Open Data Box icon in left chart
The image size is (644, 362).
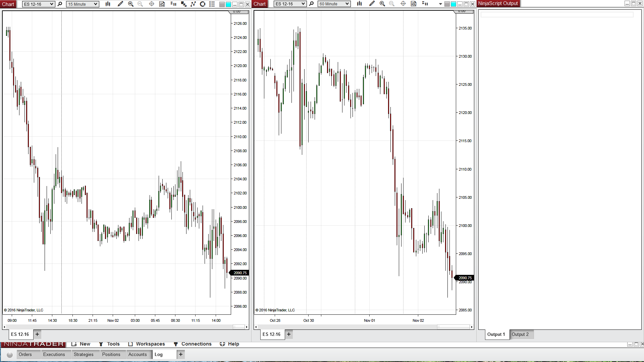point(162,4)
